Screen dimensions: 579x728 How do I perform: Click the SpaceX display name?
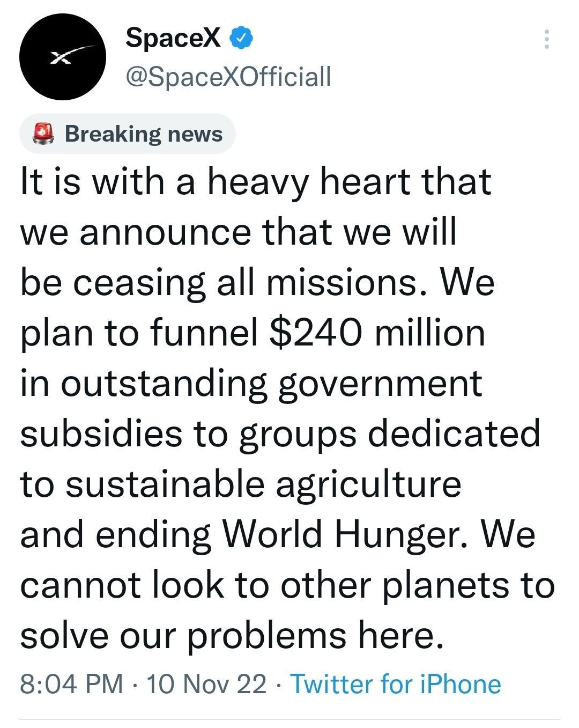coord(173,38)
